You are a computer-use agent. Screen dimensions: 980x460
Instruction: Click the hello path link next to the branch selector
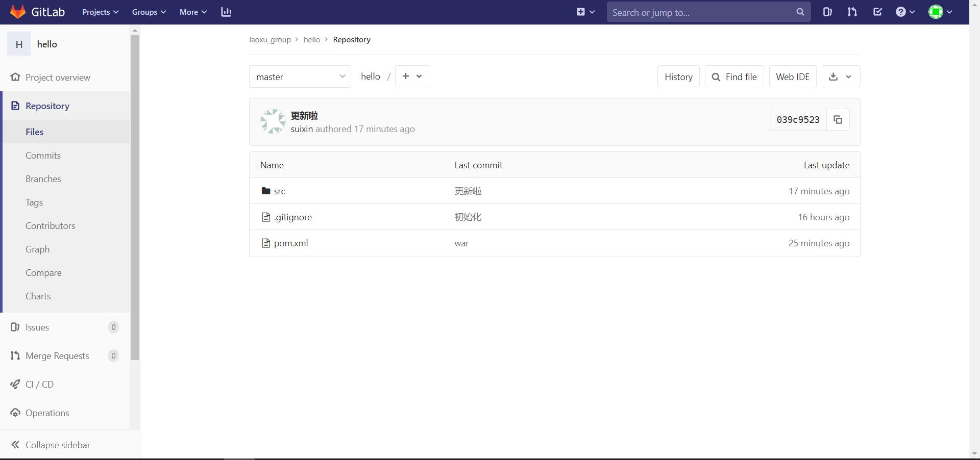coord(371,76)
